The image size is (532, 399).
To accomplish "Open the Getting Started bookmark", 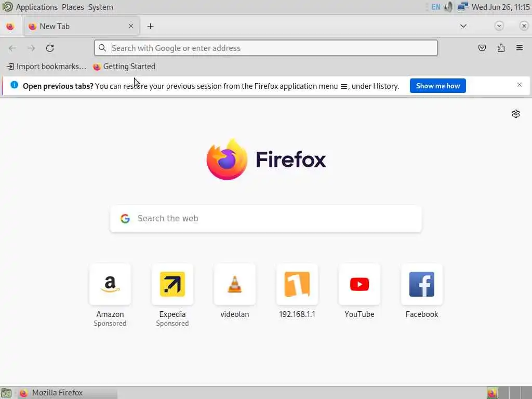I will pos(124,66).
